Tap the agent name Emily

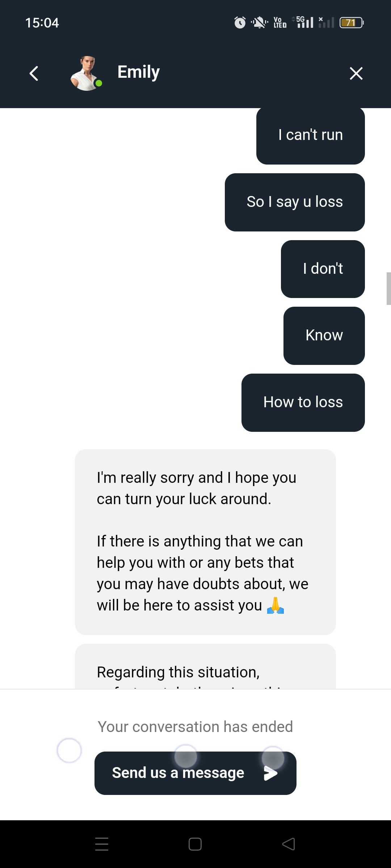(138, 72)
